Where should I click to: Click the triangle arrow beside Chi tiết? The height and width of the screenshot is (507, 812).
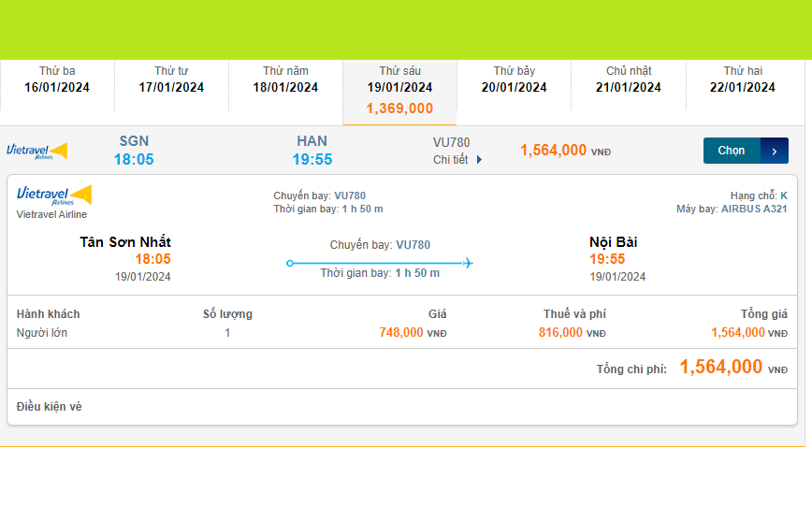[480, 160]
